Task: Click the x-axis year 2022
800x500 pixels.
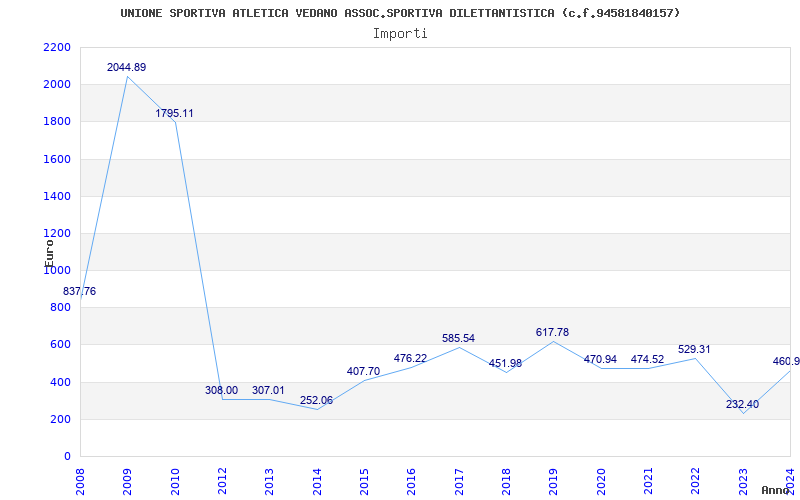Action: (695, 482)
